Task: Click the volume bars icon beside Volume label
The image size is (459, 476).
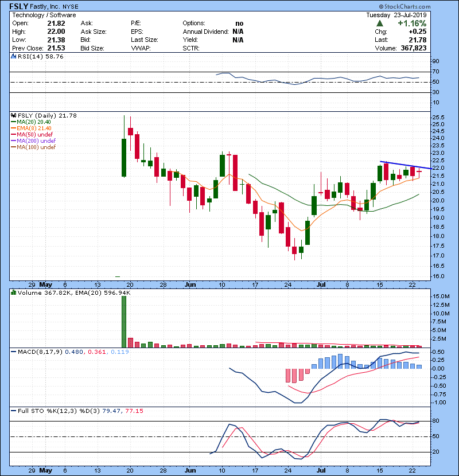Action: [13, 292]
